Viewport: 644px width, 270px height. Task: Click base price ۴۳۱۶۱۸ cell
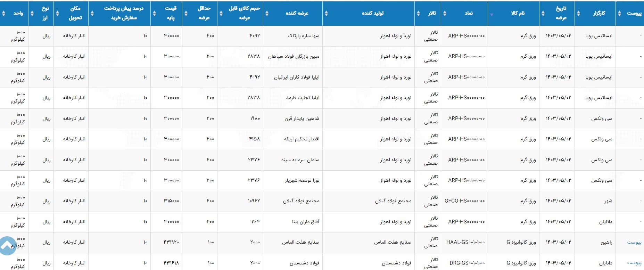click(x=172, y=263)
